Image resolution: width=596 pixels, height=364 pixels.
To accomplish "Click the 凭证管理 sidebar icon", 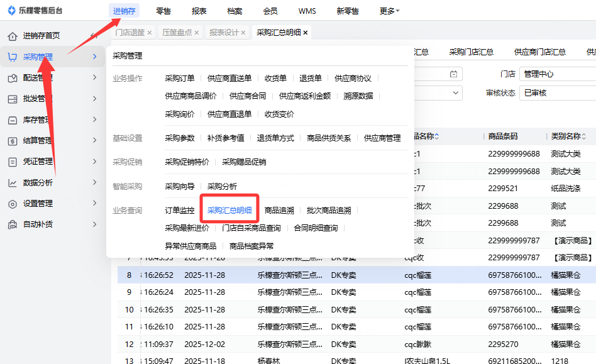I will [13, 162].
